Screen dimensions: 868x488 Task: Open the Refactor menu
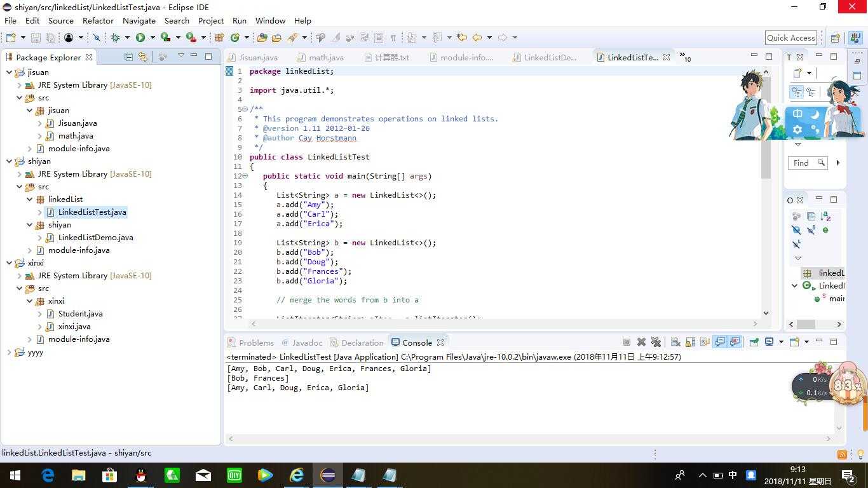(x=98, y=20)
